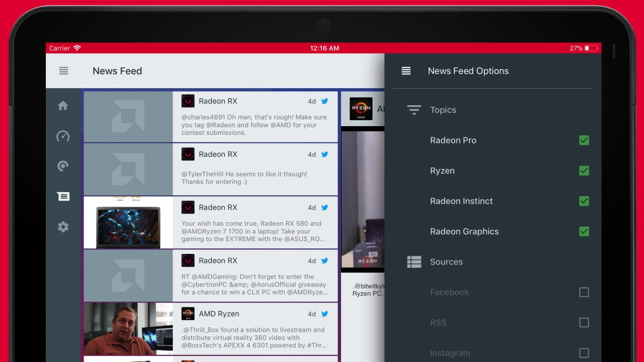This screenshot has width=644, height=362.
Task: Click Radeon RX avatar on the RX 580 laptop post
Action: point(188,207)
